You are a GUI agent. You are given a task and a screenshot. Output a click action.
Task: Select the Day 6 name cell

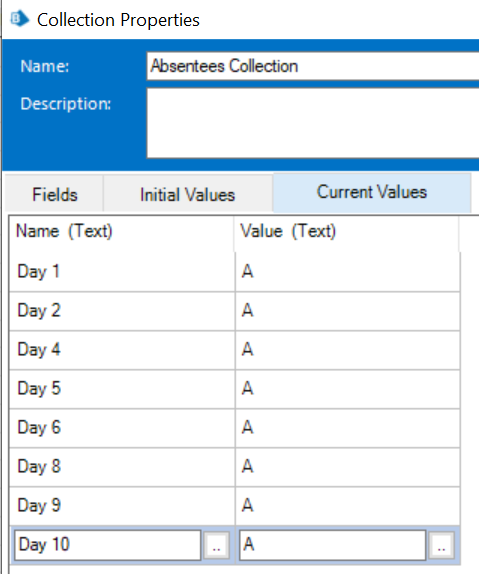122,428
